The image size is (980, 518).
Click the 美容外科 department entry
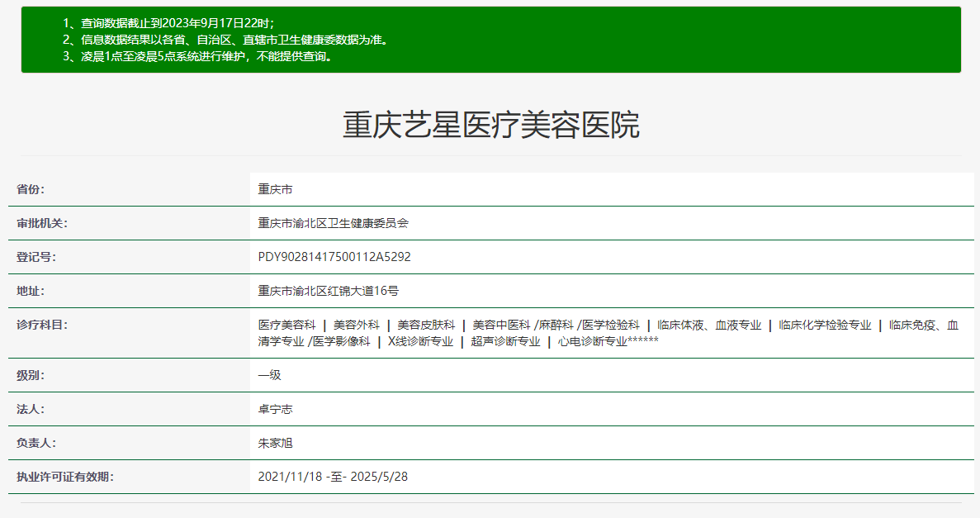(356, 325)
